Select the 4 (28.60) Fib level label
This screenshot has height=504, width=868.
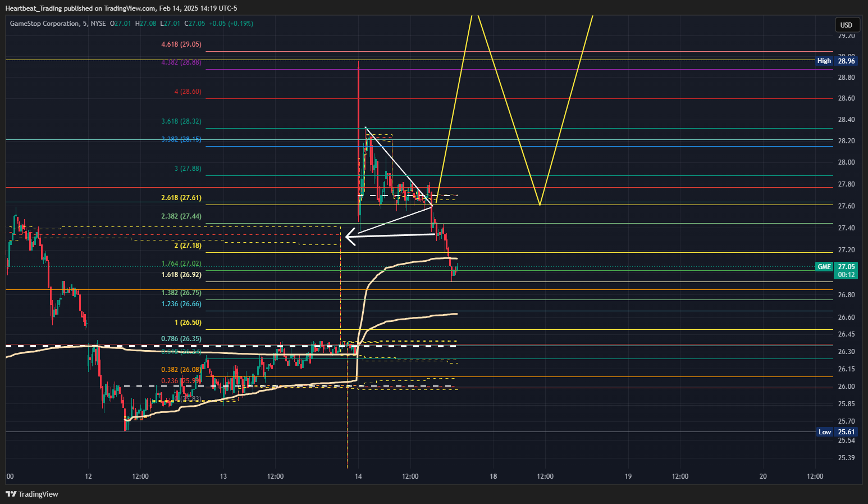point(188,92)
